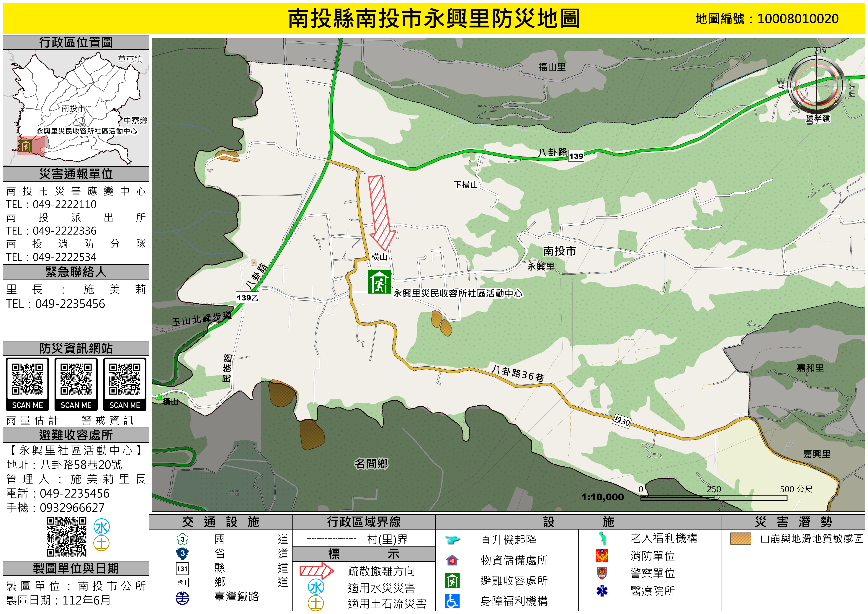The height and width of the screenshot is (614, 868).
Task: Click the compass rose on the map
Action: click(x=817, y=87)
